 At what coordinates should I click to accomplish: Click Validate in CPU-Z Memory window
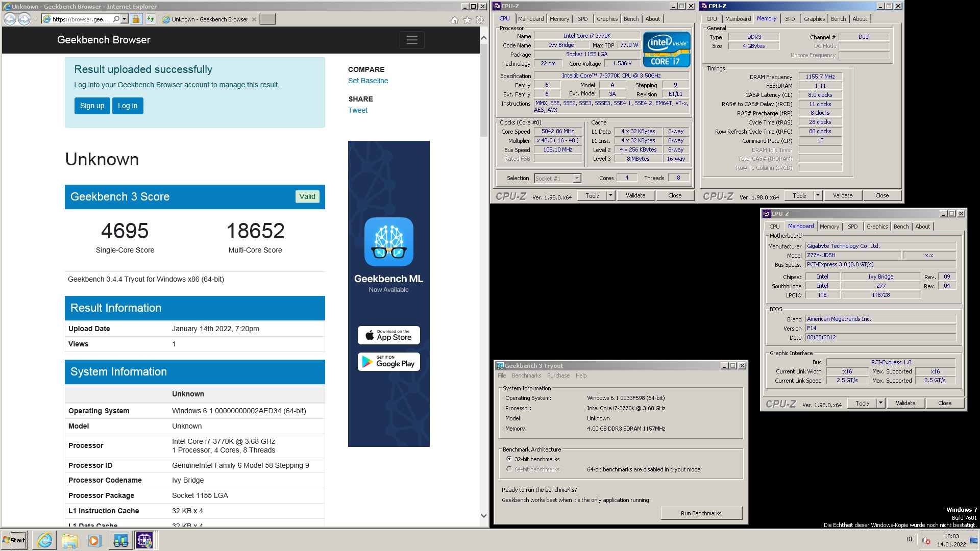(x=843, y=195)
